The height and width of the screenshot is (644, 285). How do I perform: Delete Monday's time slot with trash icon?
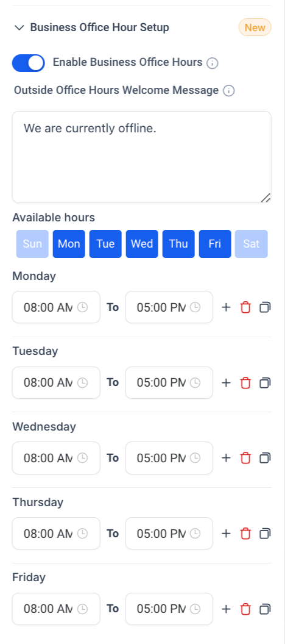click(x=245, y=307)
